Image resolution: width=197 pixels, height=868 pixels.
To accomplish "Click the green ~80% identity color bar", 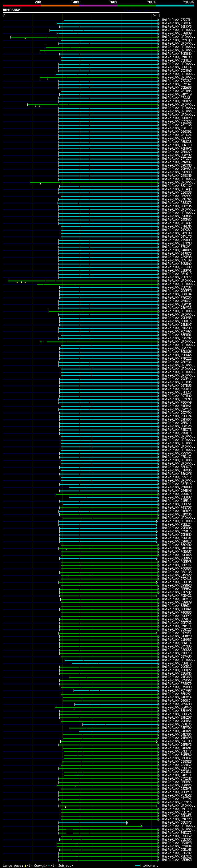I will [x=137, y=6].
